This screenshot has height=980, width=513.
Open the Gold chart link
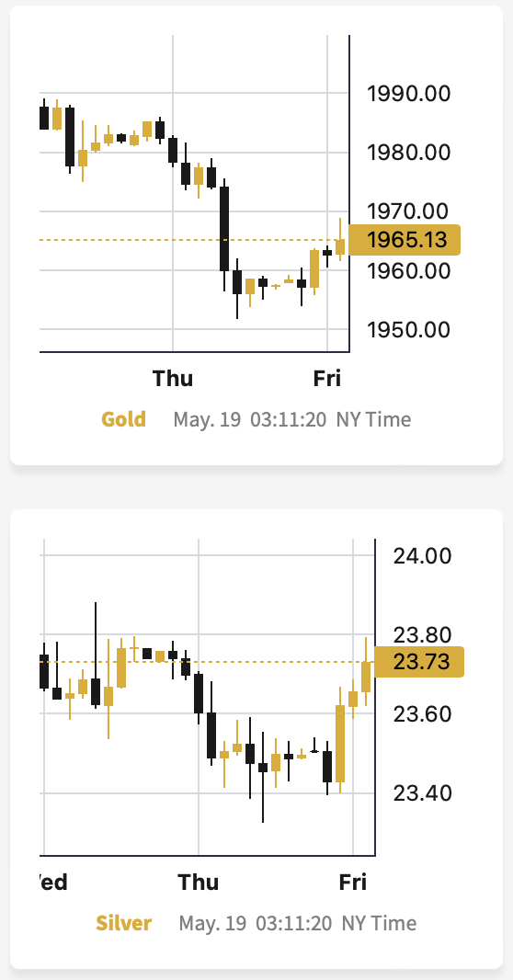124,418
